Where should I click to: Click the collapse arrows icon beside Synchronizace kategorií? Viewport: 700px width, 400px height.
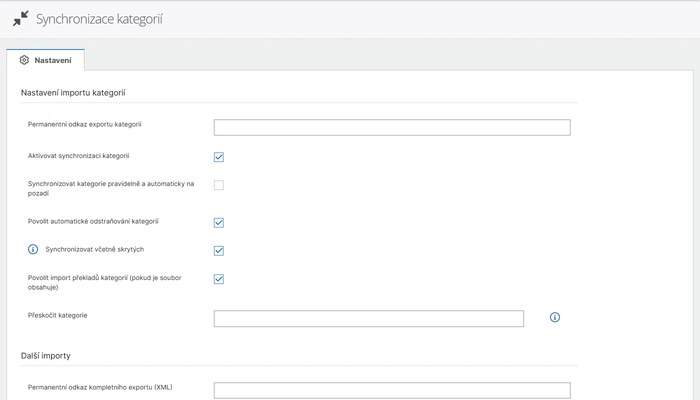click(21, 19)
